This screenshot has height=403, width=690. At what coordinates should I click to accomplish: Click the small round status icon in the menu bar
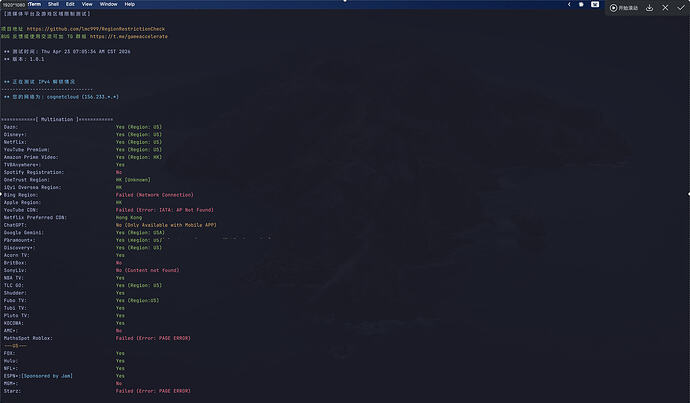(x=581, y=4)
